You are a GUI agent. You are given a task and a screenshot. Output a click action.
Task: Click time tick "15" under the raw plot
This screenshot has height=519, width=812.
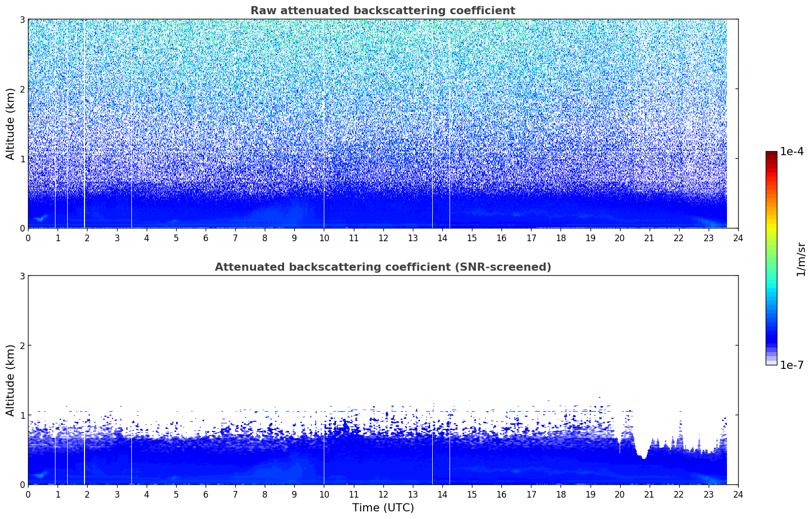point(472,238)
